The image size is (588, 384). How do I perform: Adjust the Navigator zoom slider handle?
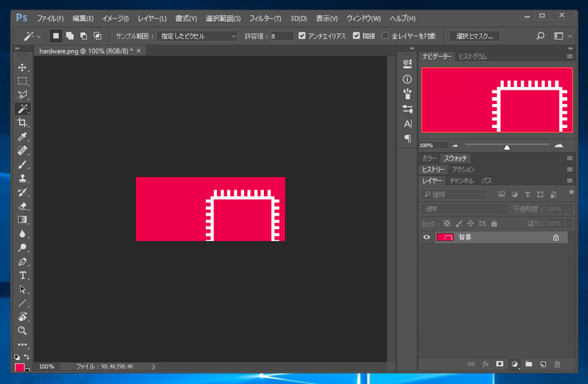click(507, 147)
